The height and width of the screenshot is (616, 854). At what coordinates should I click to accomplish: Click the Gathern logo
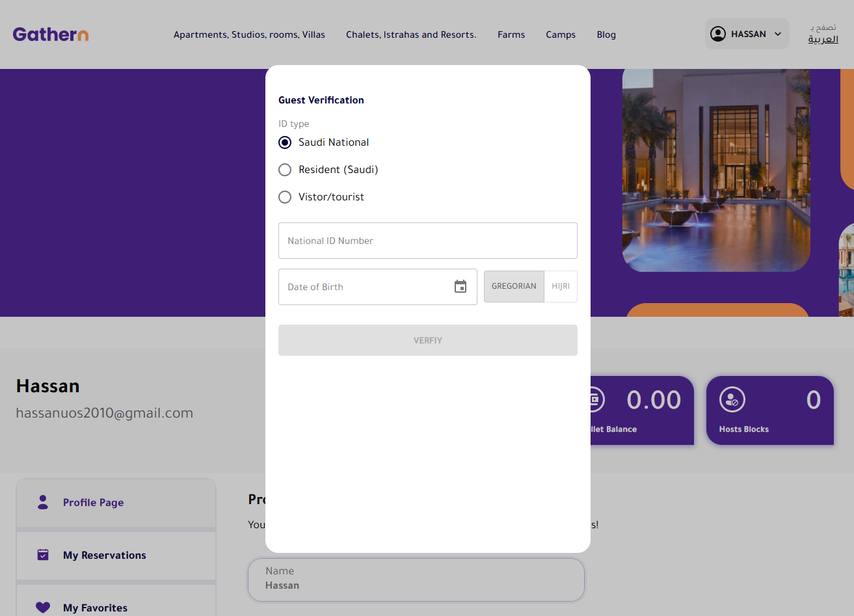[x=51, y=34]
